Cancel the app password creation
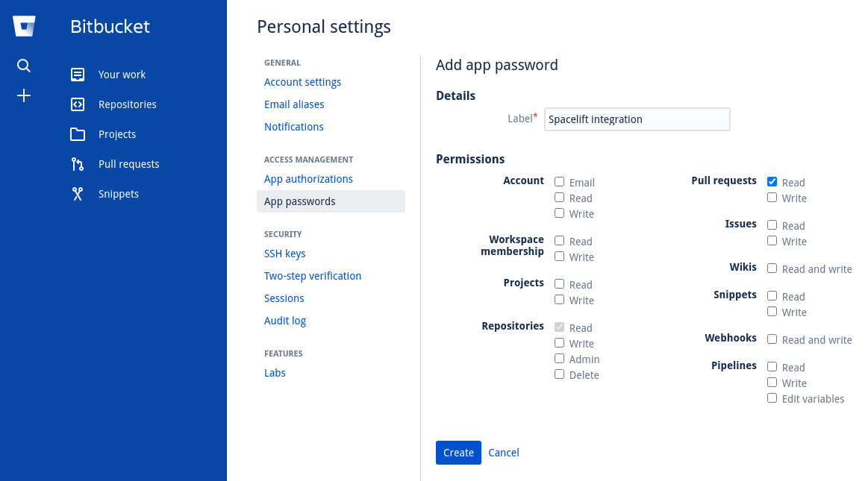Screen dimensions: 868x481 click(504, 452)
